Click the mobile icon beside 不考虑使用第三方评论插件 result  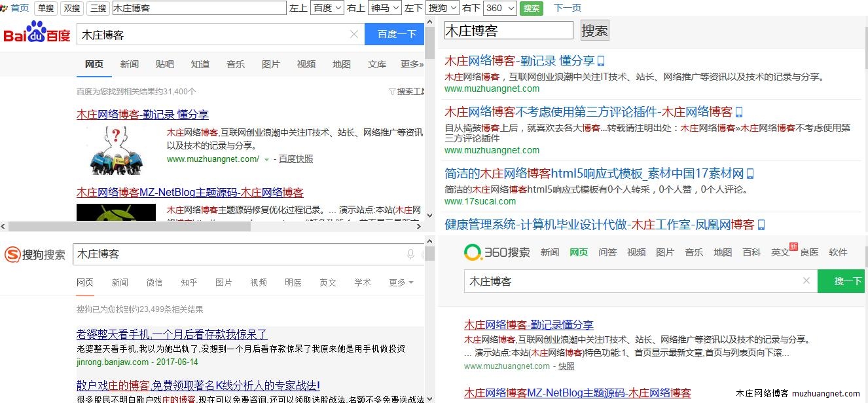(x=739, y=112)
